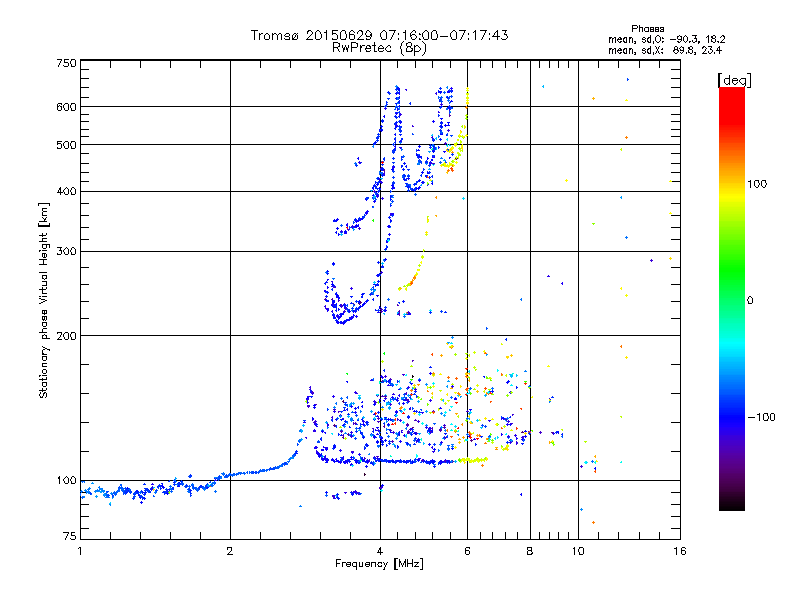Click the x-axis tick label "8"
800x600 pixels.
530,551
